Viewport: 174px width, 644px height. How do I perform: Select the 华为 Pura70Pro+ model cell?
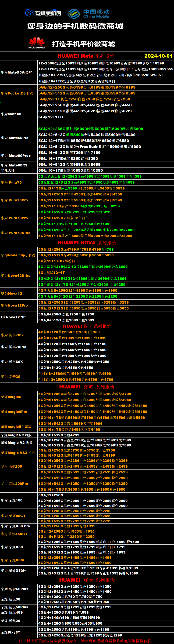click(19, 218)
